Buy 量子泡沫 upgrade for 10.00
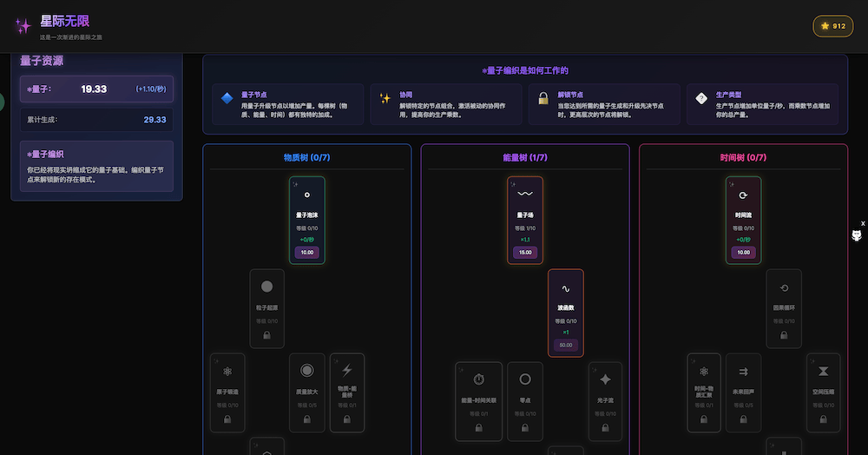This screenshot has width=868, height=455. (306, 252)
